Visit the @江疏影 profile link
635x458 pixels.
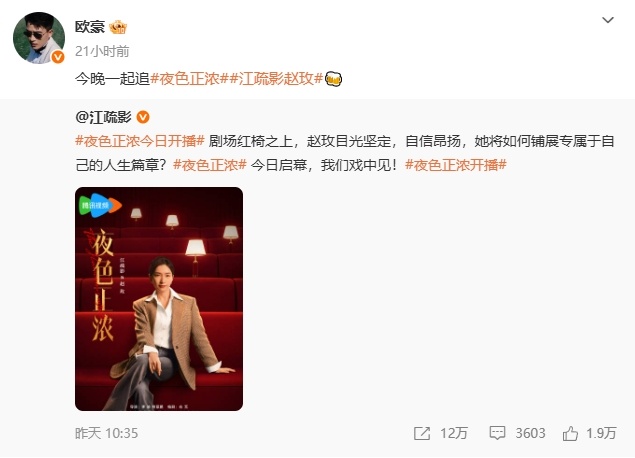(x=103, y=117)
